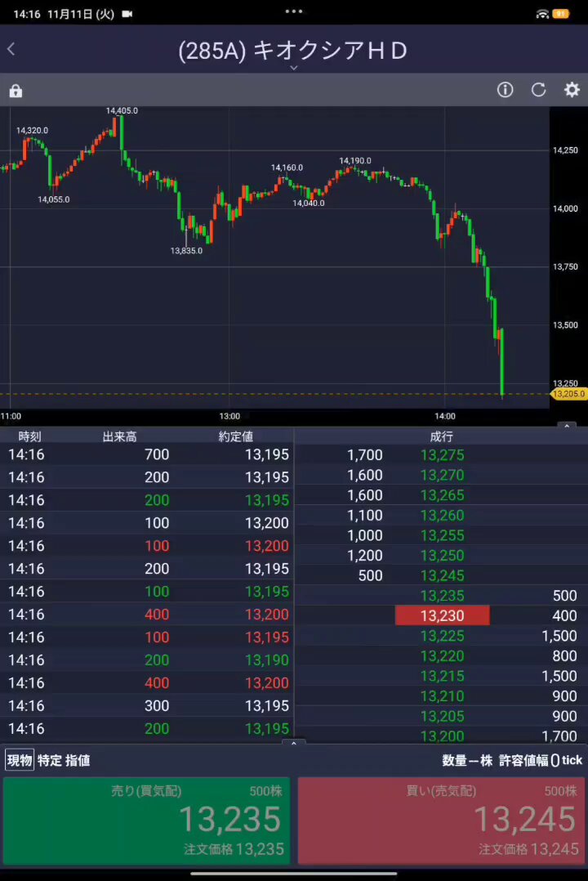
Task: Tap the green sell button 13,235
Action: (146, 821)
